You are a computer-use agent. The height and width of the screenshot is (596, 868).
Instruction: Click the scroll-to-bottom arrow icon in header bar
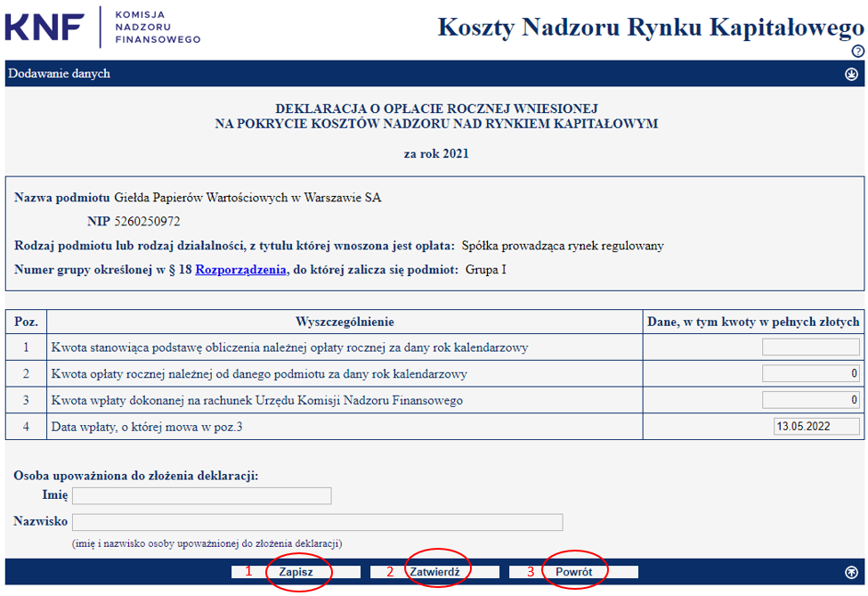click(x=851, y=74)
